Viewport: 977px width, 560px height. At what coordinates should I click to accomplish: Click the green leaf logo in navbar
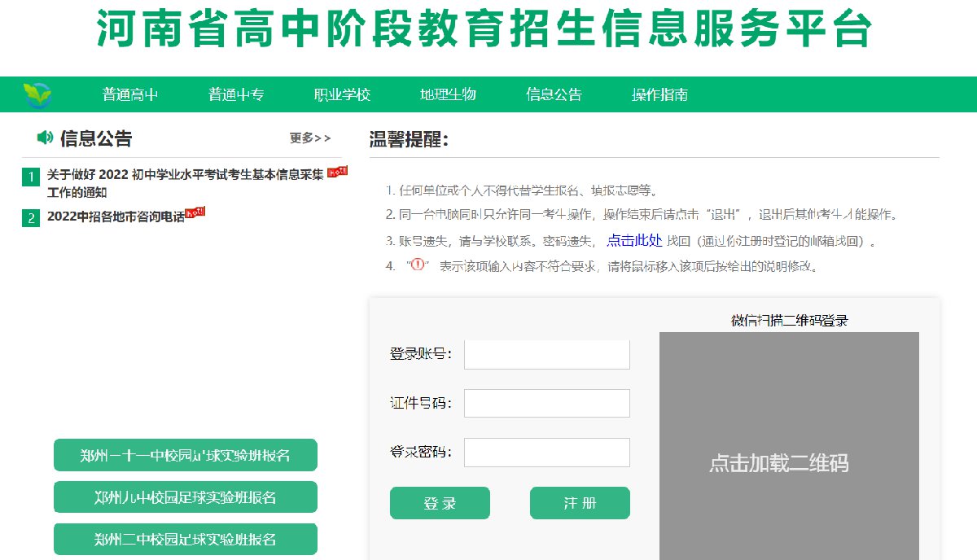[37, 94]
